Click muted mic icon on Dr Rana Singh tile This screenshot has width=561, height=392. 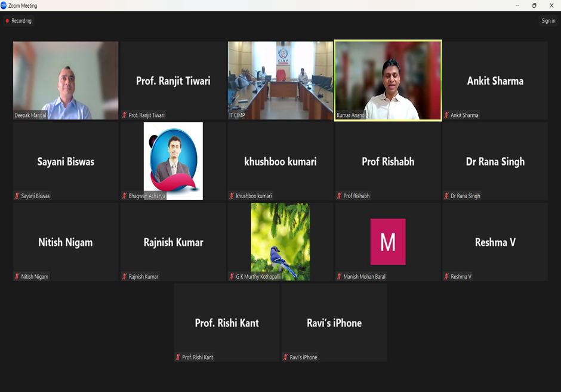pos(446,196)
